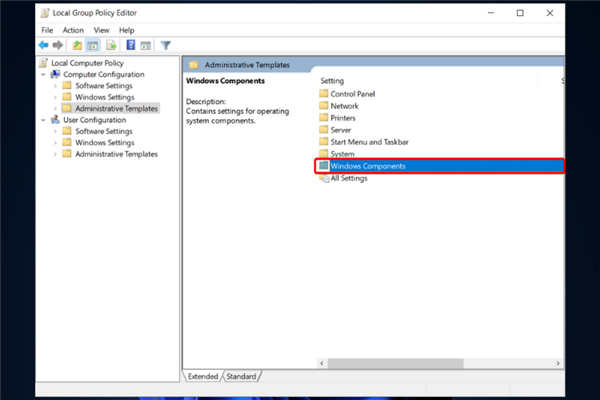Screen dimensions: 600x400
Task: Click the horizontal scrollbar left arrow
Action: (322, 363)
